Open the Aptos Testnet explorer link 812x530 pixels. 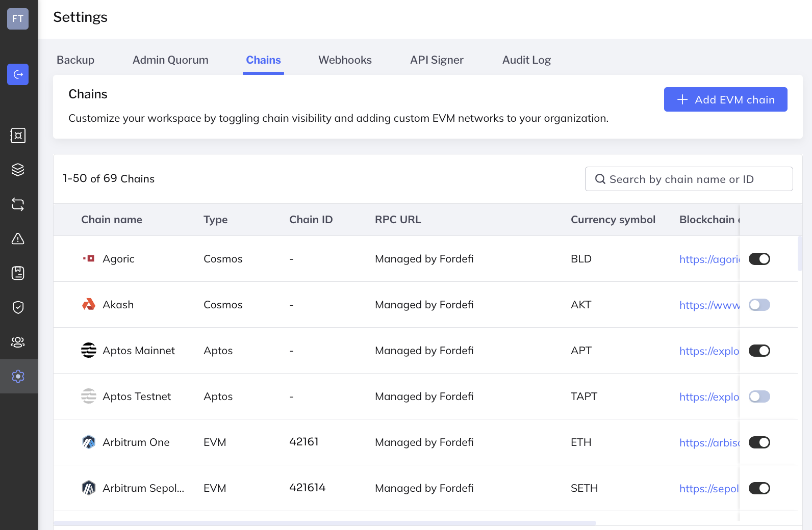(709, 396)
